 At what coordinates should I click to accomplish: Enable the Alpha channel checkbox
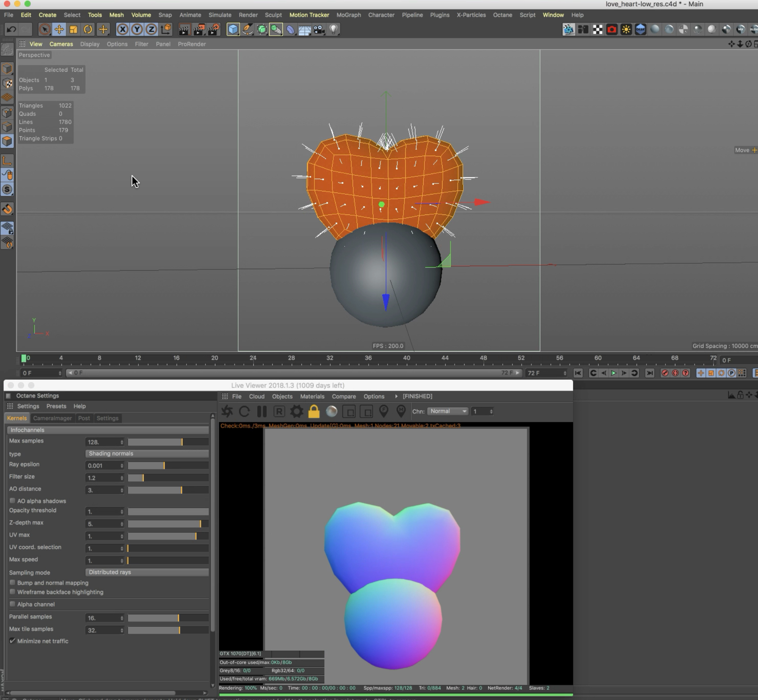click(x=13, y=604)
